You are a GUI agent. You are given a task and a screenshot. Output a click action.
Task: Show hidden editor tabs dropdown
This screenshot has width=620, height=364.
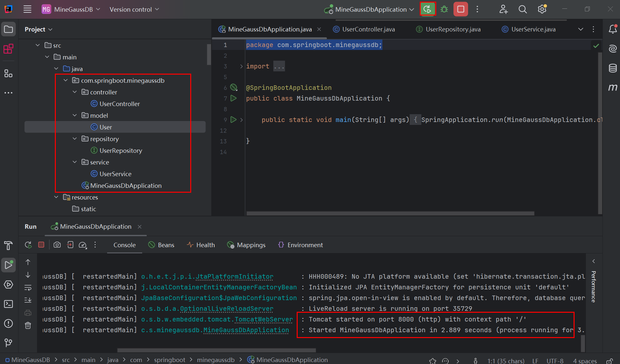pos(581,29)
